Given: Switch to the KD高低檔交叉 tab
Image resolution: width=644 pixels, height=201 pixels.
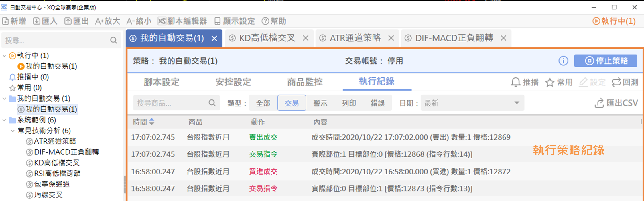Looking at the screenshot, I should pyautogui.click(x=267, y=38).
